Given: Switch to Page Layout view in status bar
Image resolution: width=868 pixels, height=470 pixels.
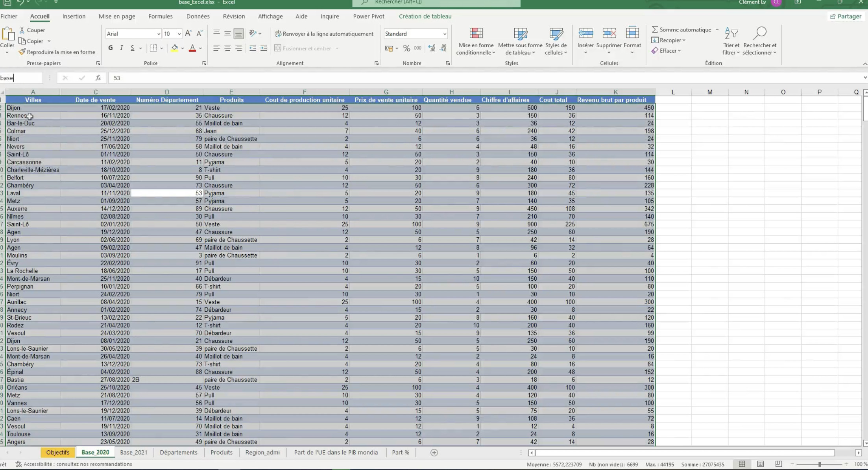Looking at the screenshot, I should click(x=760, y=464).
